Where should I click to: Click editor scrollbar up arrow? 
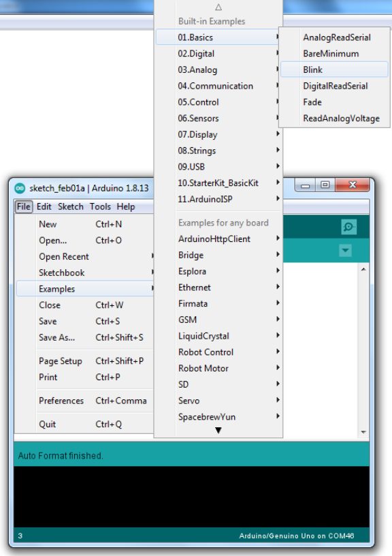click(x=363, y=270)
